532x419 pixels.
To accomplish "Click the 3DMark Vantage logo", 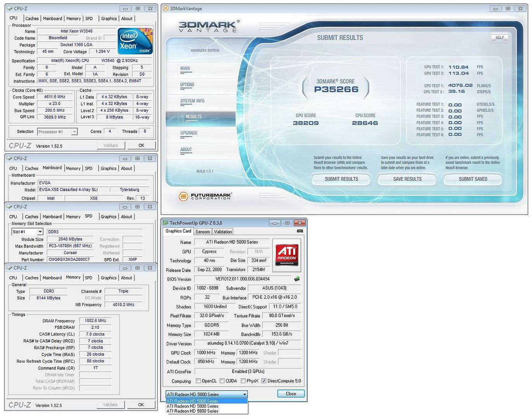I will point(209,26).
